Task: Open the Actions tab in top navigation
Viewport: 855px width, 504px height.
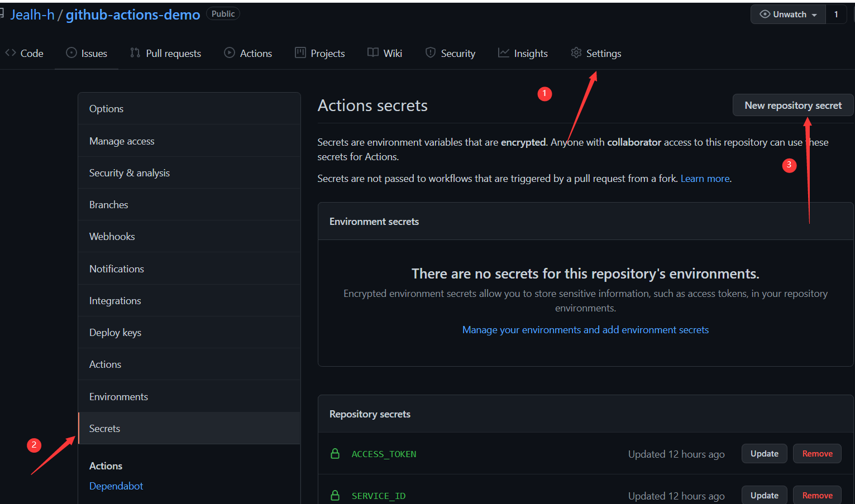Action: 248,53
